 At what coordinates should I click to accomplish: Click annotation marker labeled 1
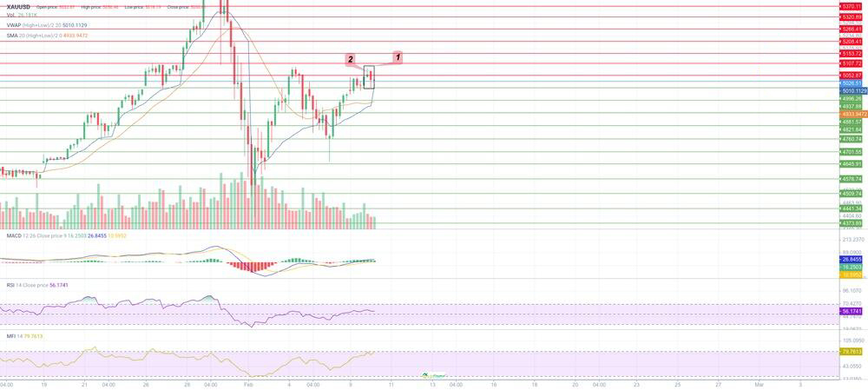click(x=398, y=57)
